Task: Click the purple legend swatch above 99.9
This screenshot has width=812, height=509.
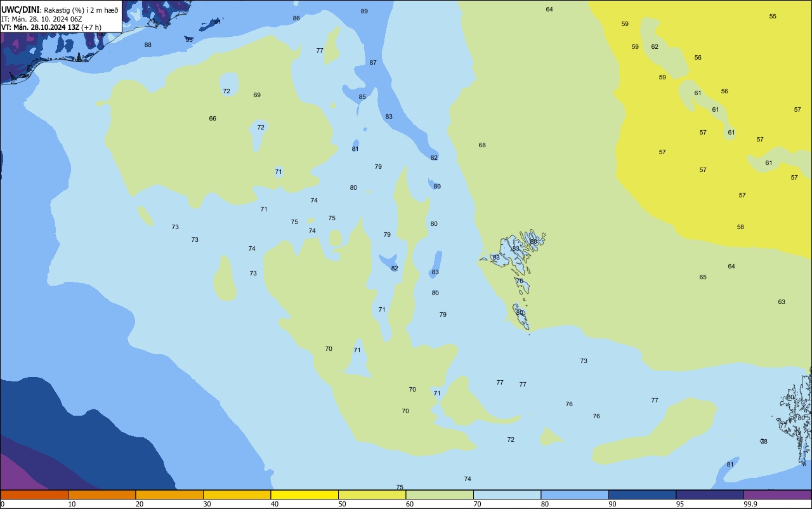Action: coord(777,494)
